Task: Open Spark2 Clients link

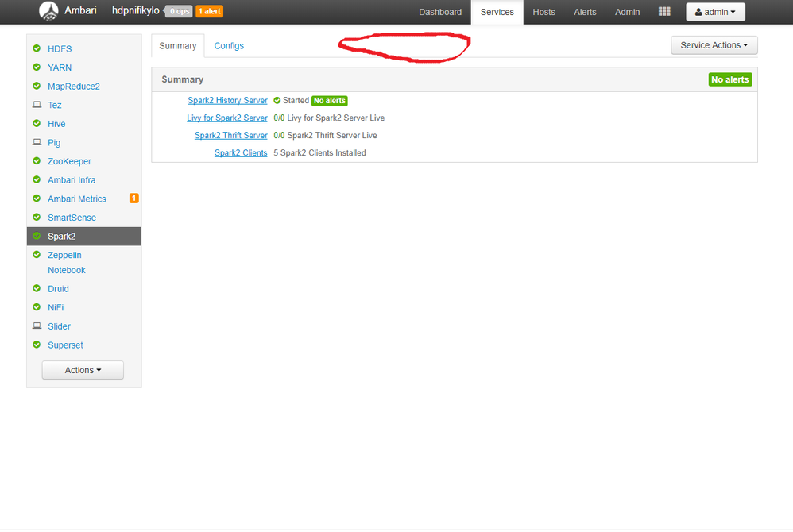Action: pos(241,152)
